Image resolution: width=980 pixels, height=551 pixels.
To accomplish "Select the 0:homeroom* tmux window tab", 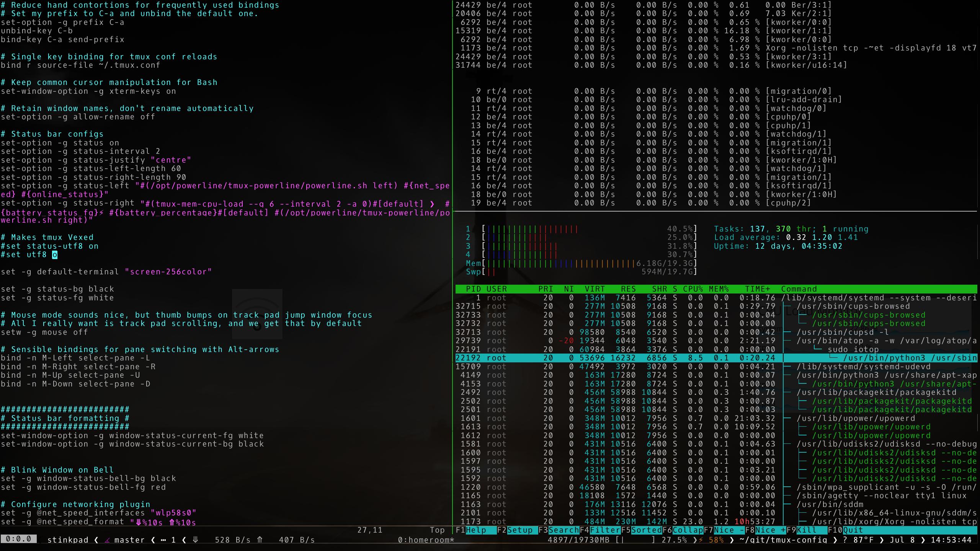I will pos(426,540).
